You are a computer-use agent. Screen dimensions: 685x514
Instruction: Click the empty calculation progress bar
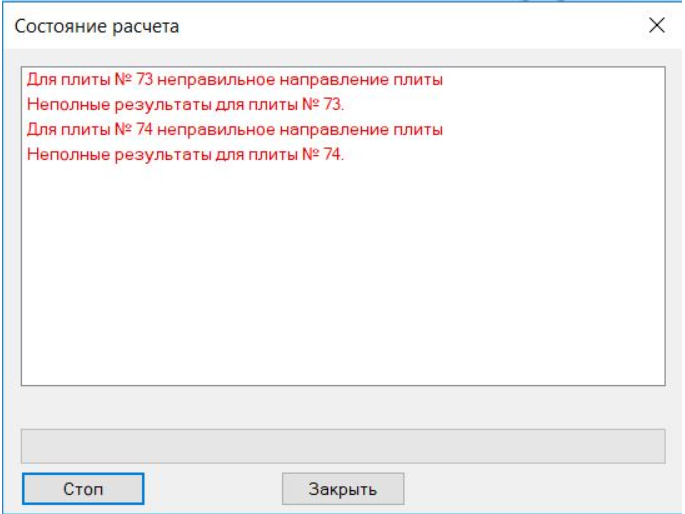pyautogui.click(x=342, y=445)
